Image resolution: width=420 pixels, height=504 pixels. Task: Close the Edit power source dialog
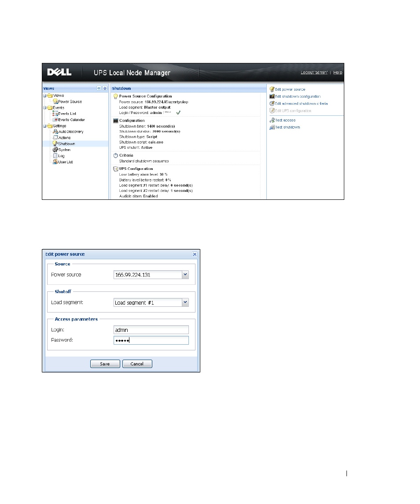point(195,254)
